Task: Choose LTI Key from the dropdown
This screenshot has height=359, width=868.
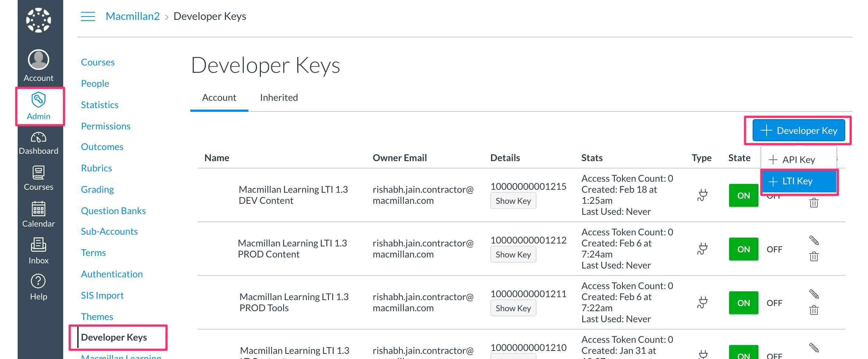Action: (x=799, y=181)
